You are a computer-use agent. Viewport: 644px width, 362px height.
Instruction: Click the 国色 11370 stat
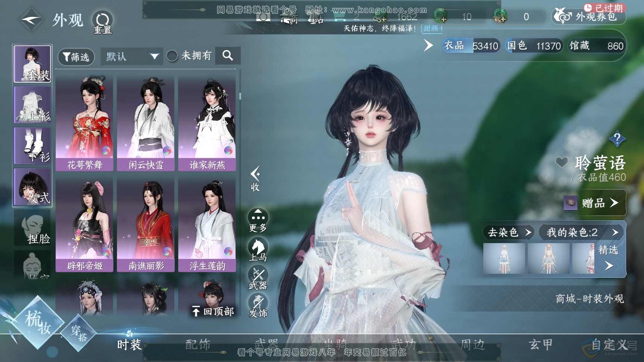point(534,46)
